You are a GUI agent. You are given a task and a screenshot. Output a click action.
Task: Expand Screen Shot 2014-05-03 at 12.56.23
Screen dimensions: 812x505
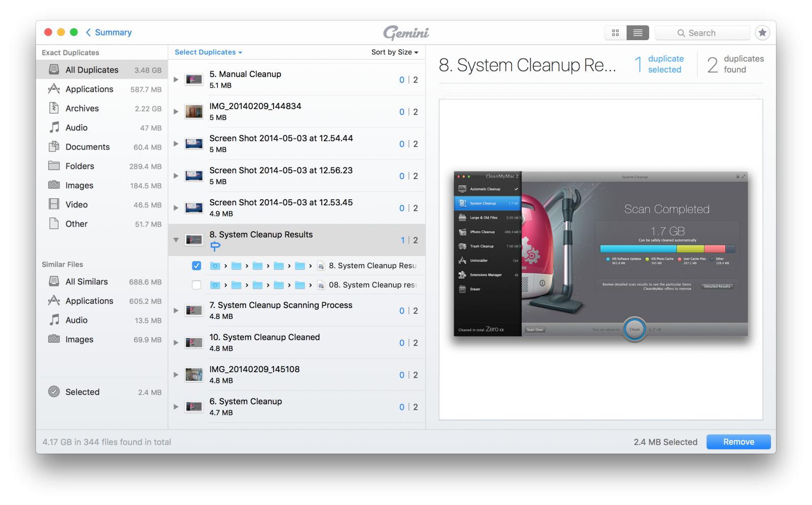click(x=176, y=176)
